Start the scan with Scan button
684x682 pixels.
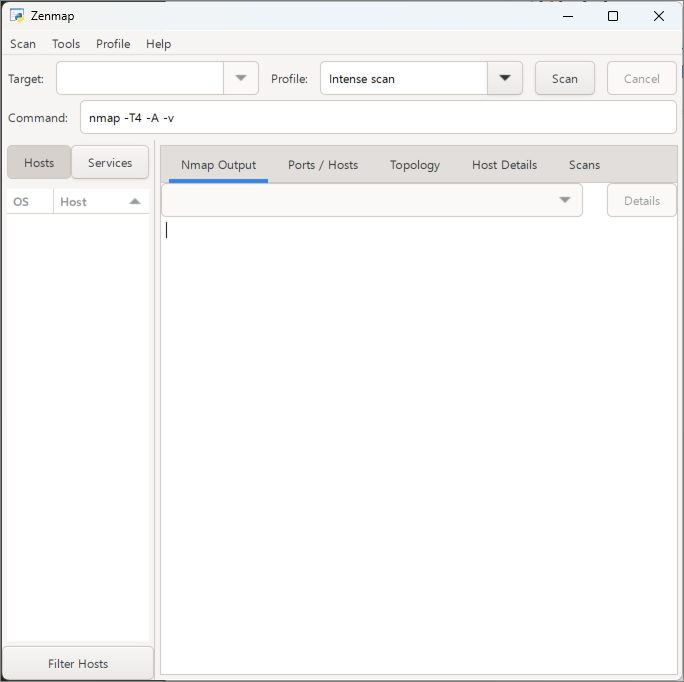[x=564, y=78]
